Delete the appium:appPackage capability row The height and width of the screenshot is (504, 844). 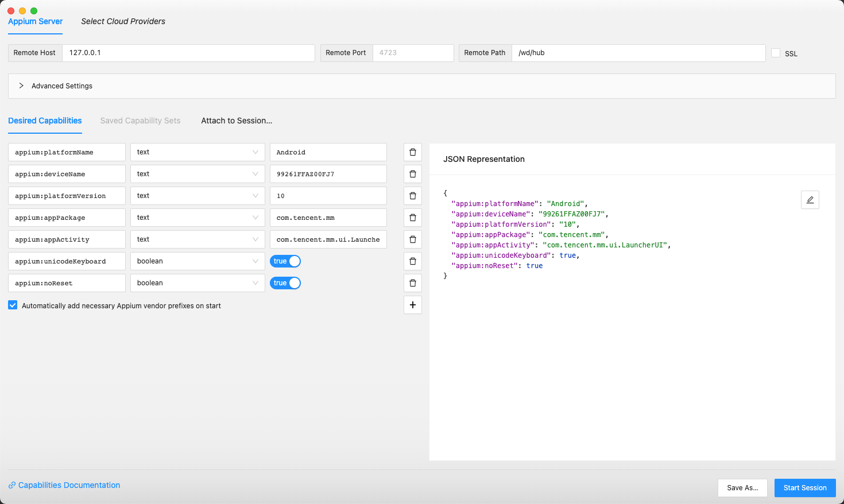pyautogui.click(x=412, y=218)
